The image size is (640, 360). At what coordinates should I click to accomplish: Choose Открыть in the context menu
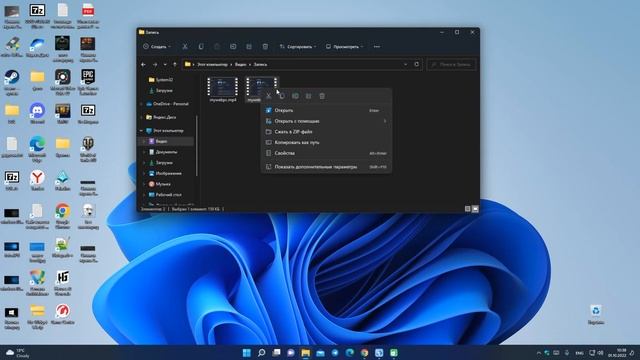326,110
